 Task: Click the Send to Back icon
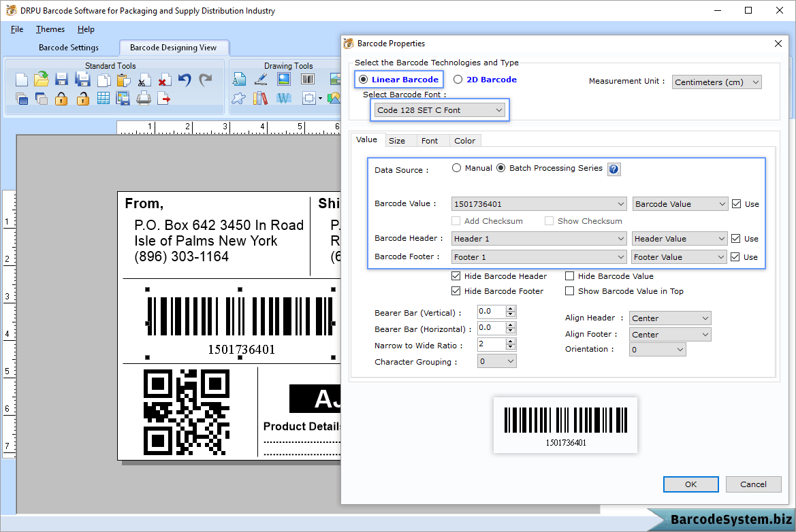tap(41, 99)
